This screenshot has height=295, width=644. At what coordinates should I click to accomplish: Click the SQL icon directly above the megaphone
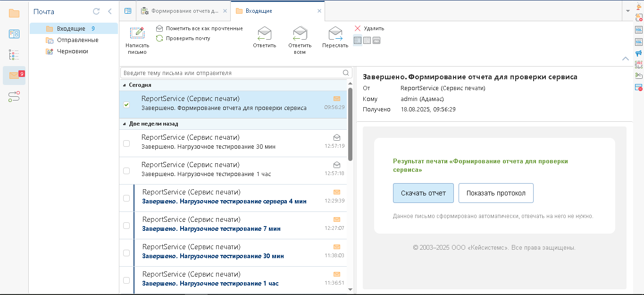(x=639, y=42)
